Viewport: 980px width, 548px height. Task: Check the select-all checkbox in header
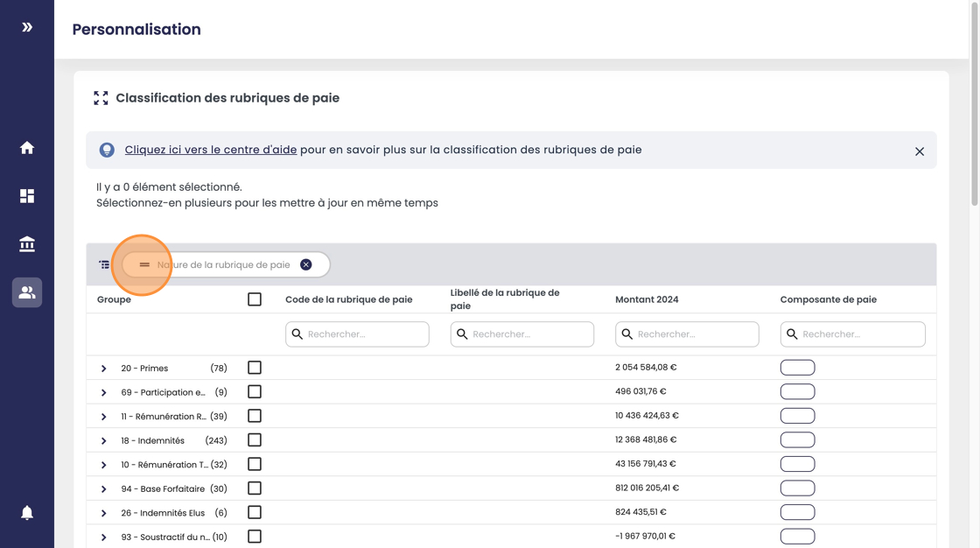coord(255,299)
